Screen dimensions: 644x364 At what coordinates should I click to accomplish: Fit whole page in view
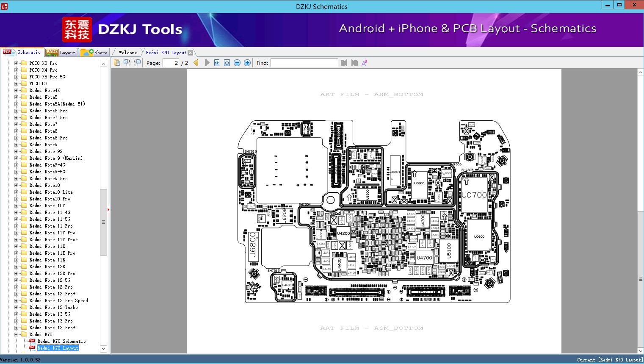(x=227, y=63)
